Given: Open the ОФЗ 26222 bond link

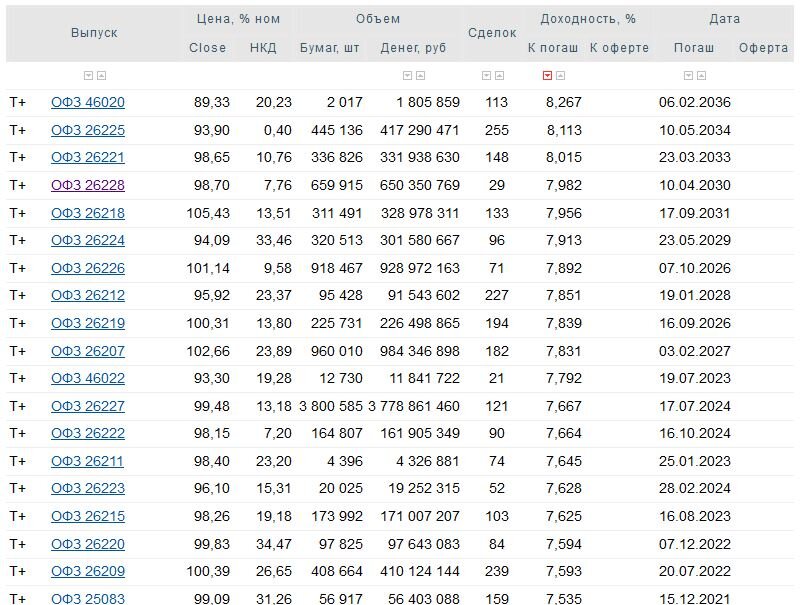Looking at the screenshot, I should point(88,434).
